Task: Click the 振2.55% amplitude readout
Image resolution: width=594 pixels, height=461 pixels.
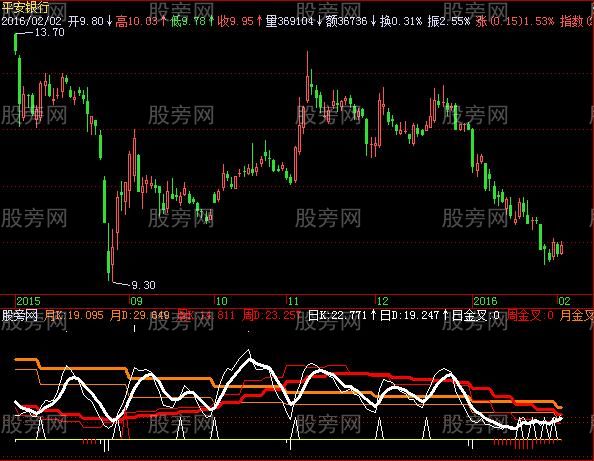Action: (449, 20)
